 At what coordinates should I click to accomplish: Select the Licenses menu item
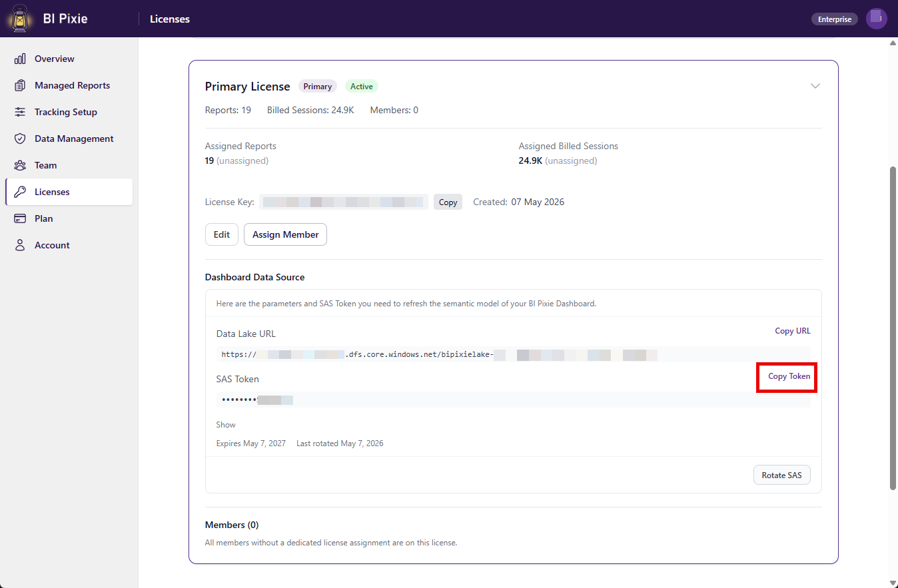(69, 192)
